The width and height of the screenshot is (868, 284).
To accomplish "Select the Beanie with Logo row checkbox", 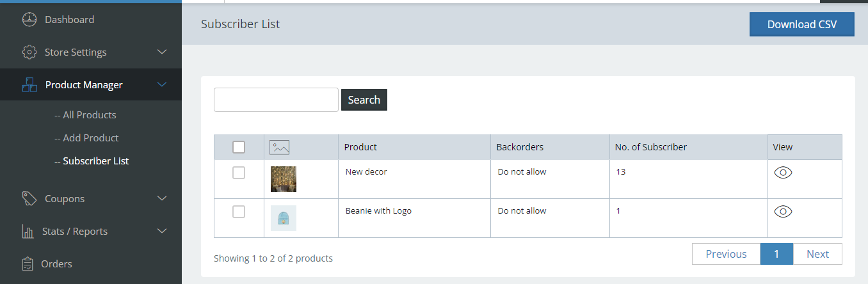I will coord(239,212).
